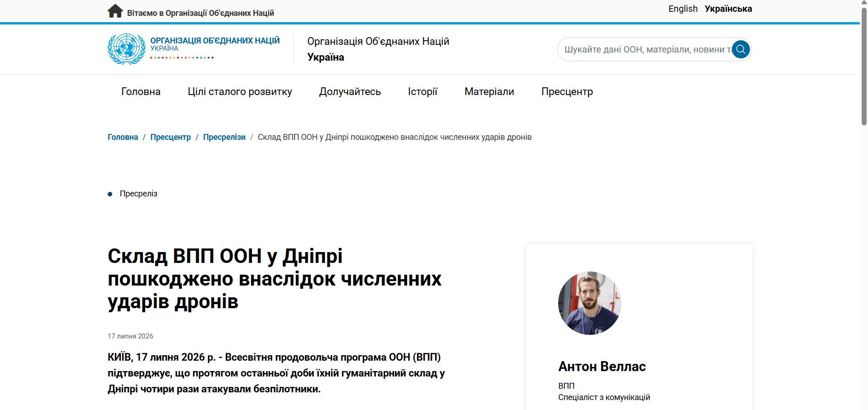This screenshot has width=868, height=410.
Task: Click the Пресреліз category label
Action: pos(138,194)
